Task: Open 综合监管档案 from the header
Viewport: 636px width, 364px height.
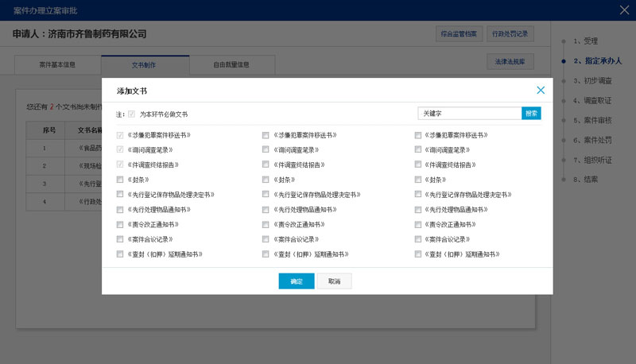Action: coord(460,34)
